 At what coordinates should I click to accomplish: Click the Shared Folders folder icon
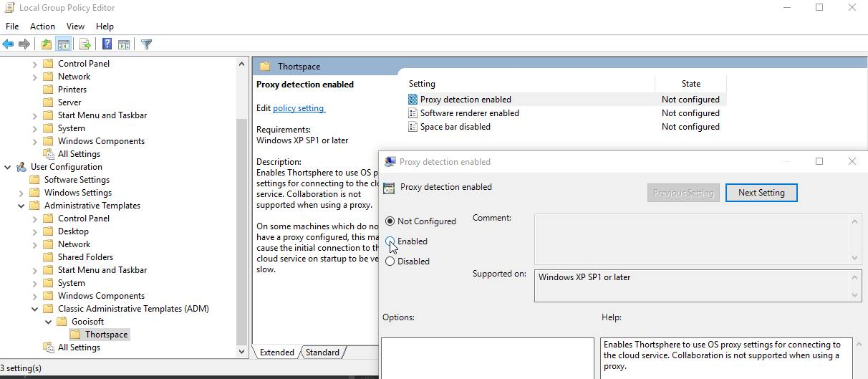point(49,257)
